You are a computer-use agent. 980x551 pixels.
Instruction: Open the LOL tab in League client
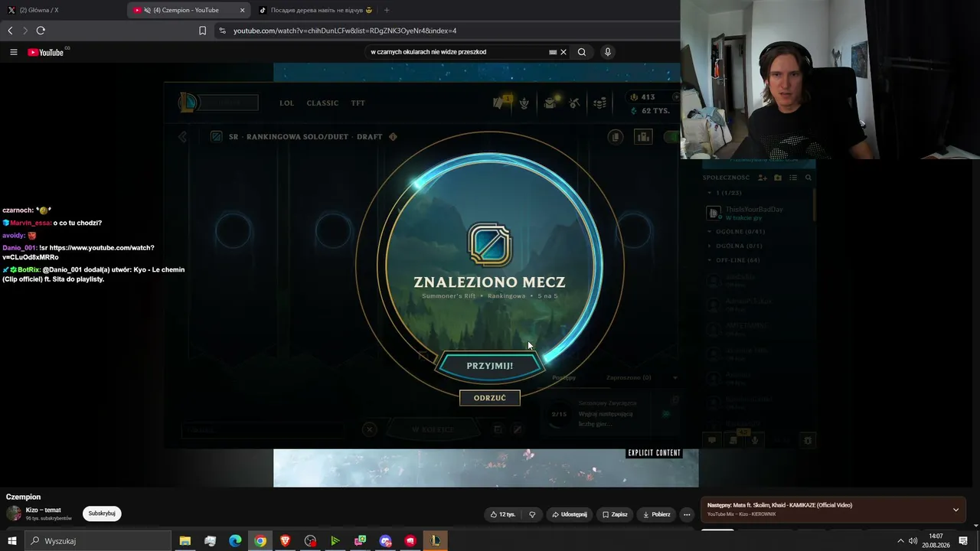click(286, 103)
